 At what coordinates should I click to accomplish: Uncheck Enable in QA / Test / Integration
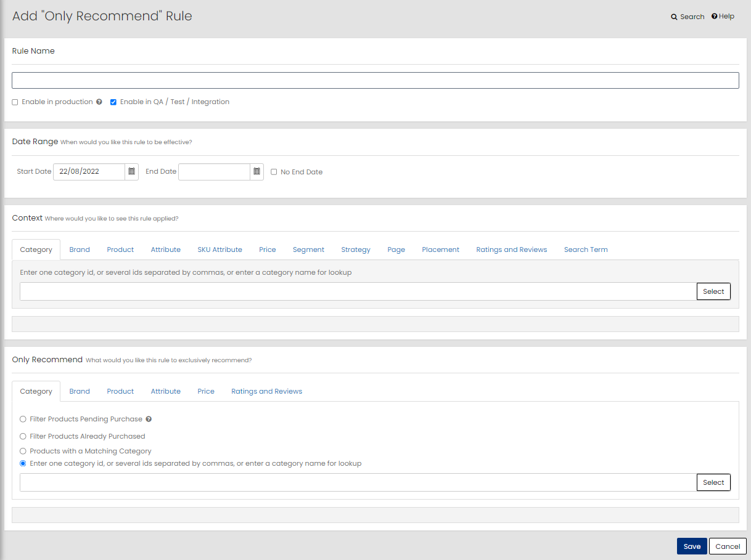(x=113, y=102)
